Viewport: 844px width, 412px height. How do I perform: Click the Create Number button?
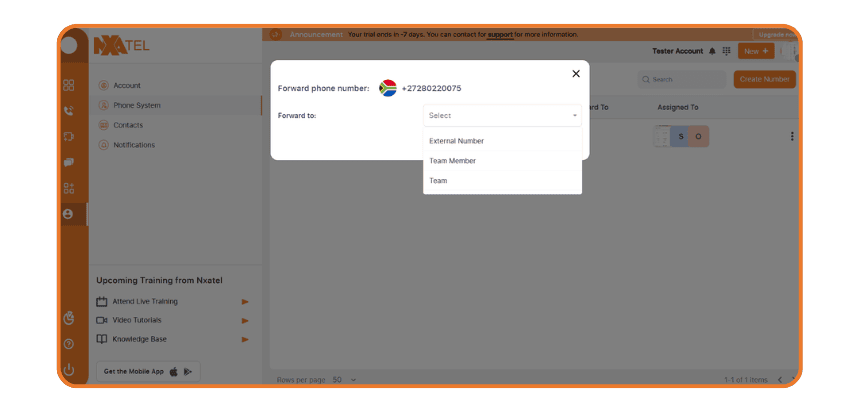(764, 79)
